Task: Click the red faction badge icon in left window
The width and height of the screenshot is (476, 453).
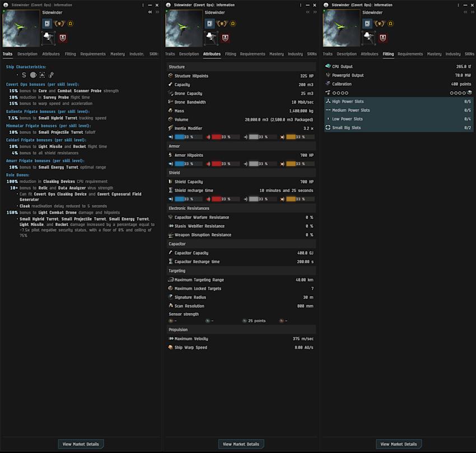Action: pyautogui.click(x=63, y=38)
